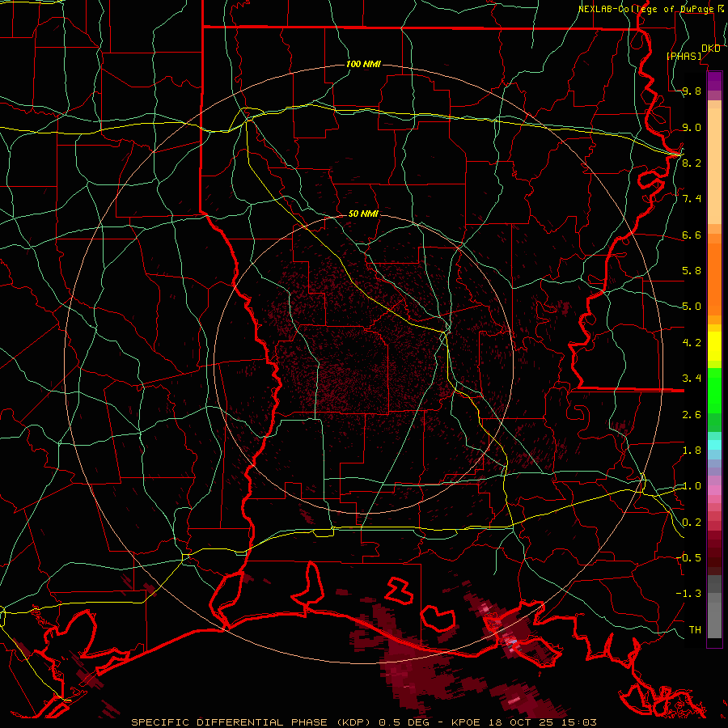Click the 9.8 scale value
The height and width of the screenshot is (728, 728).
[692, 91]
